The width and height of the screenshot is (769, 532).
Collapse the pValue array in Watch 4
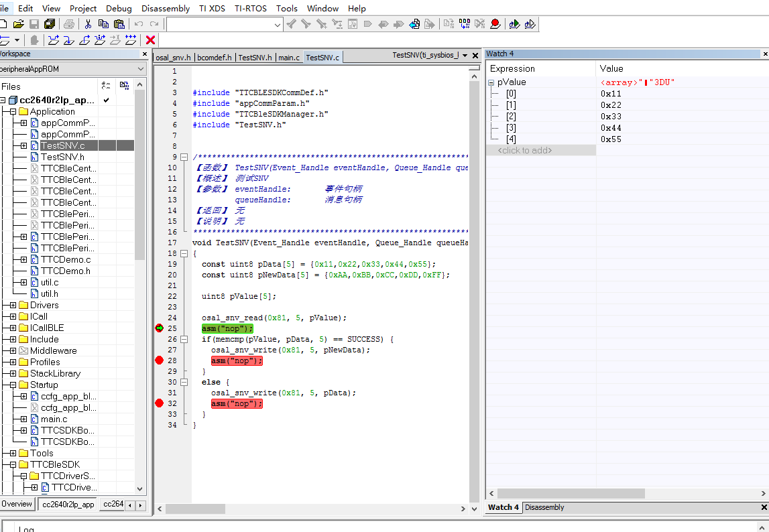click(491, 82)
